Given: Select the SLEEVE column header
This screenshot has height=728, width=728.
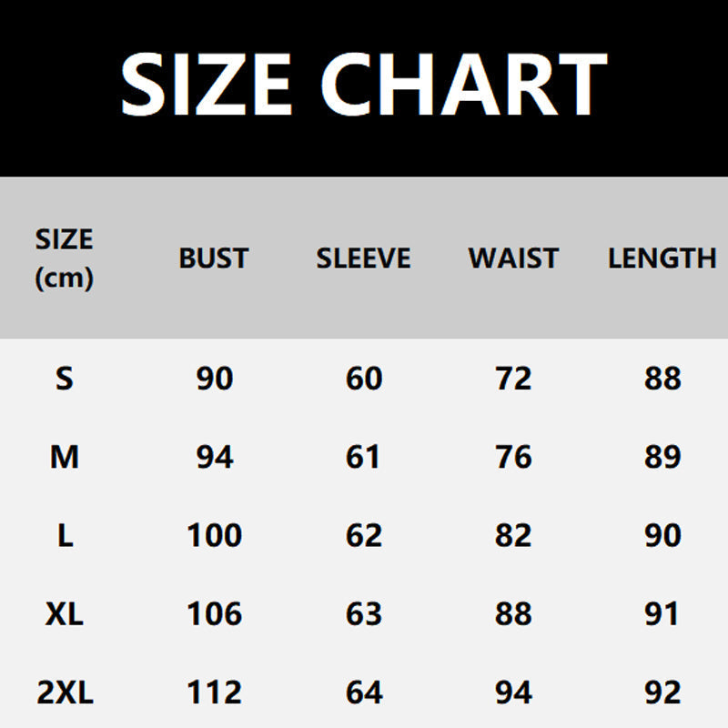Looking at the screenshot, I should click(363, 258).
